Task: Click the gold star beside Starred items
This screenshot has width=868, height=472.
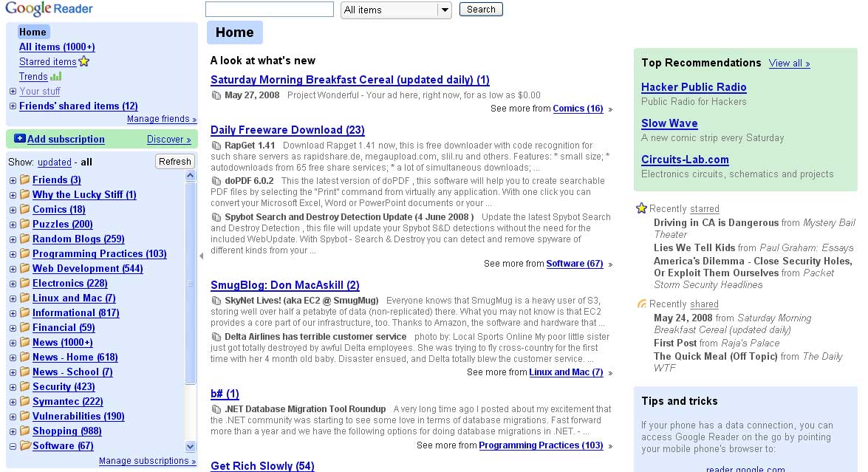Action: pos(84,61)
